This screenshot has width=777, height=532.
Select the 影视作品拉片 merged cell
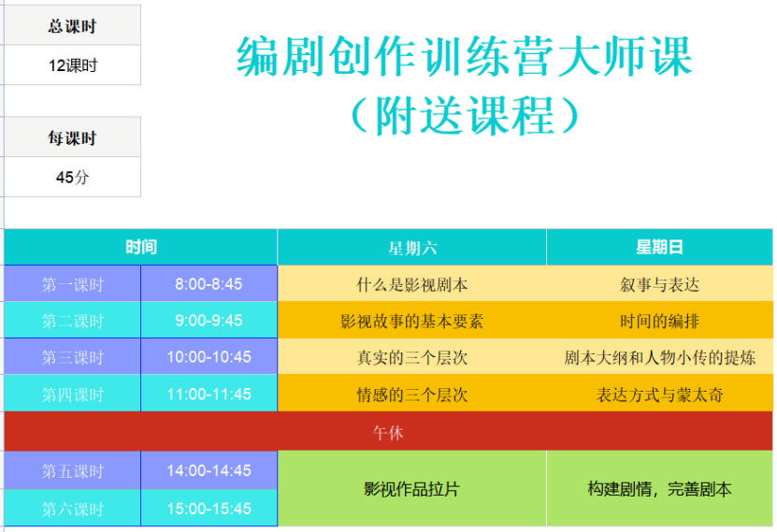coord(411,489)
